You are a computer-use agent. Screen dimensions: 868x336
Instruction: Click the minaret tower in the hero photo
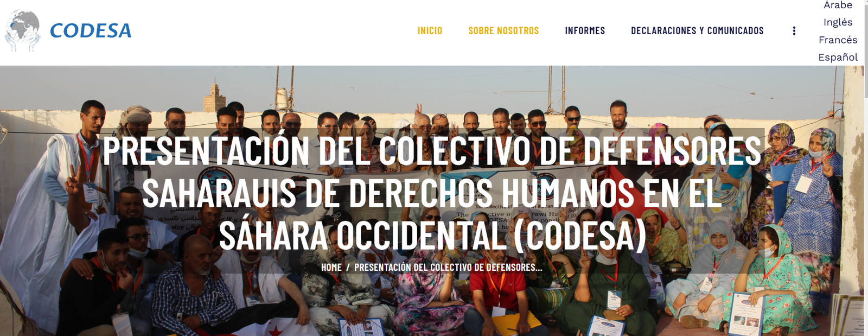(x=214, y=96)
